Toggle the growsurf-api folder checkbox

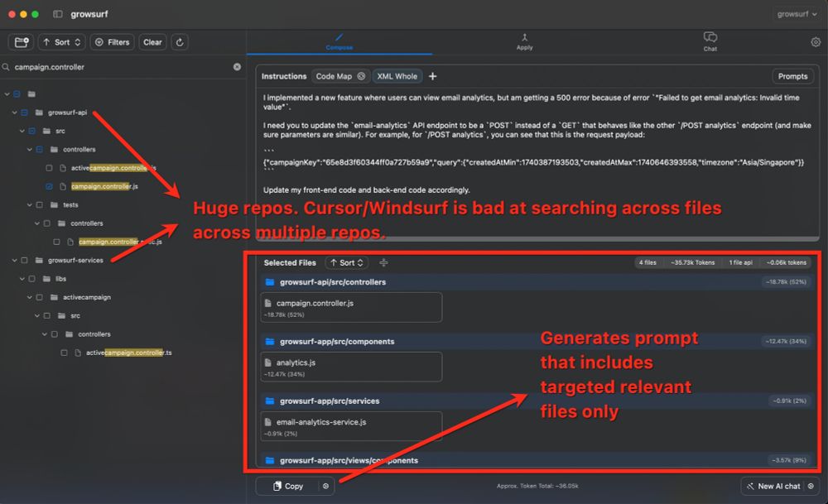pos(24,113)
